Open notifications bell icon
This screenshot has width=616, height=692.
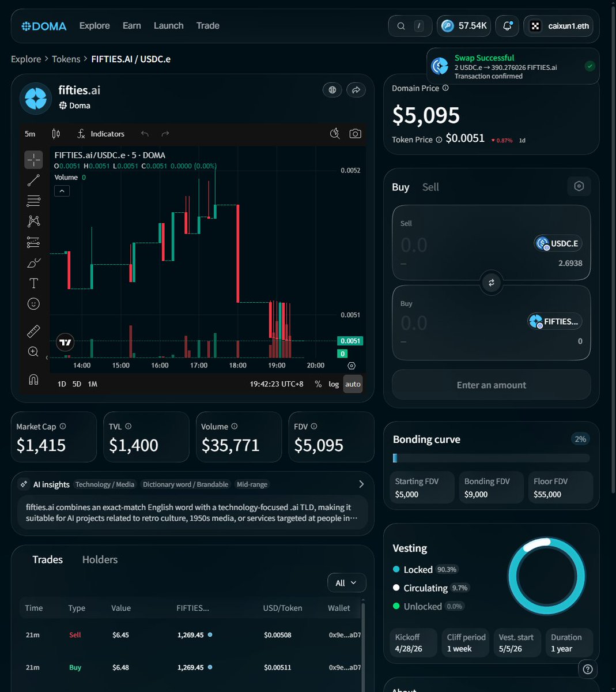click(x=507, y=26)
